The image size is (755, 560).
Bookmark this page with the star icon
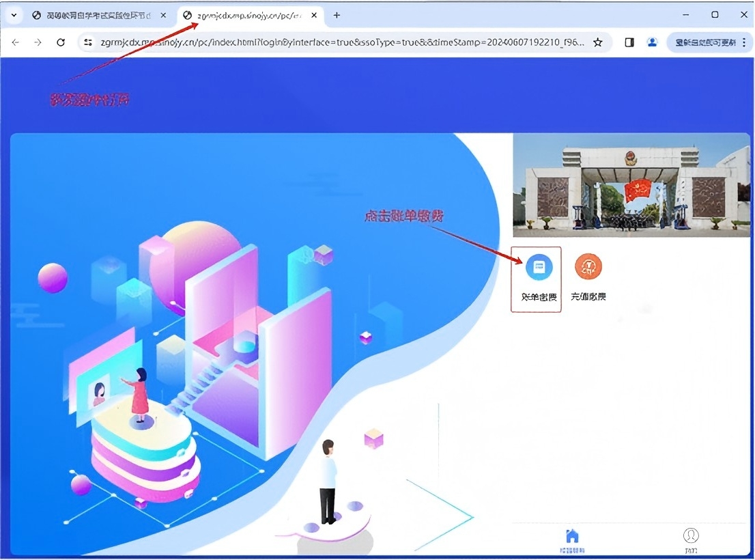pyautogui.click(x=598, y=42)
